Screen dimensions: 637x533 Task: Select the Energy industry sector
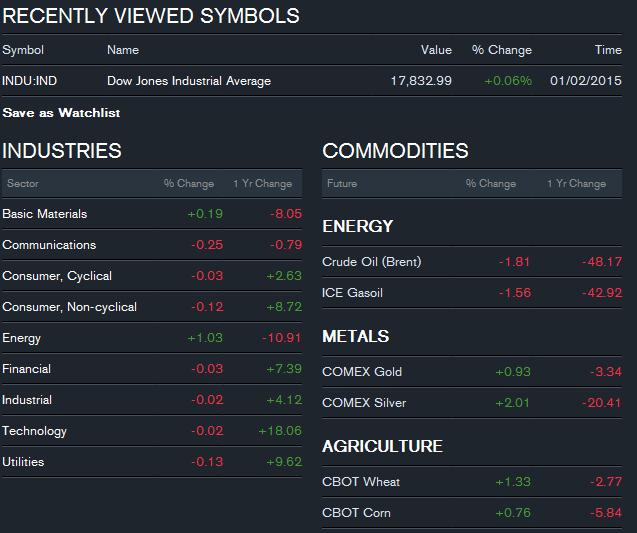(x=22, y=338)
